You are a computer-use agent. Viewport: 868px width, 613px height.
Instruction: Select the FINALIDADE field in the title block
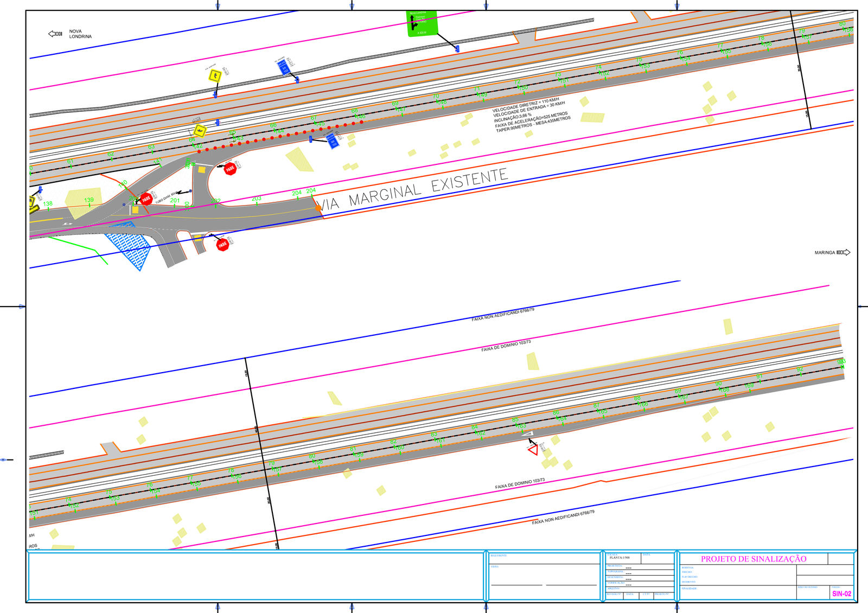pyautogui.click(x=689, y=589)
